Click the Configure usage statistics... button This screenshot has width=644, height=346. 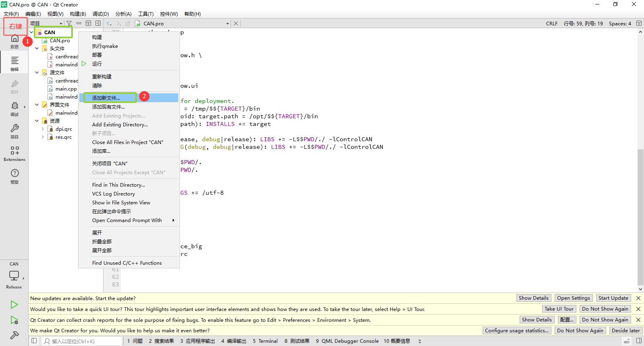tap(517, 331)
